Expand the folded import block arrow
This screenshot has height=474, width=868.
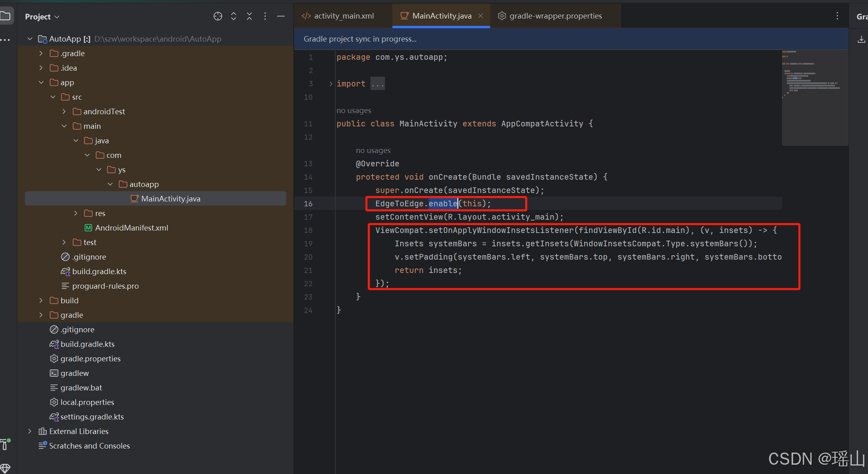click(330, 84)
